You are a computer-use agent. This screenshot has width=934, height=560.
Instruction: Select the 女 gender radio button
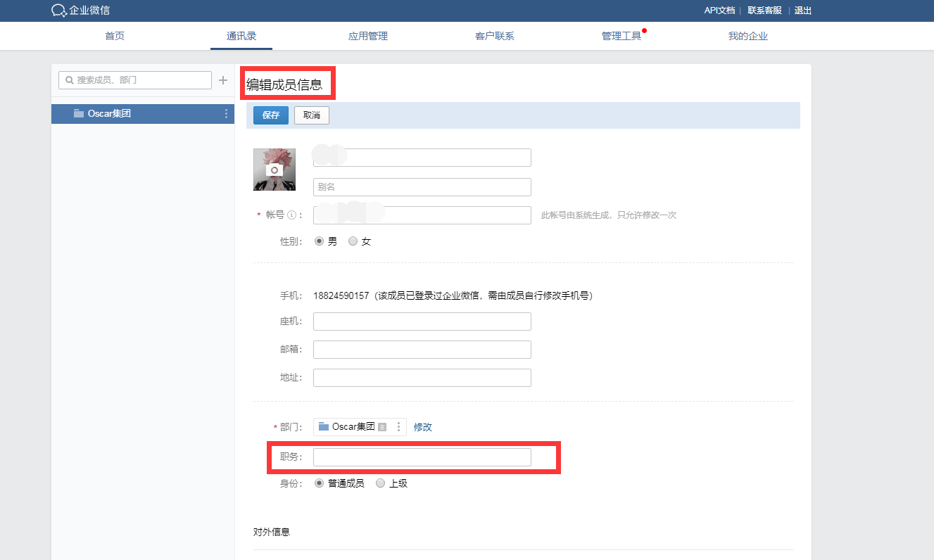click(x=353, y=241)
